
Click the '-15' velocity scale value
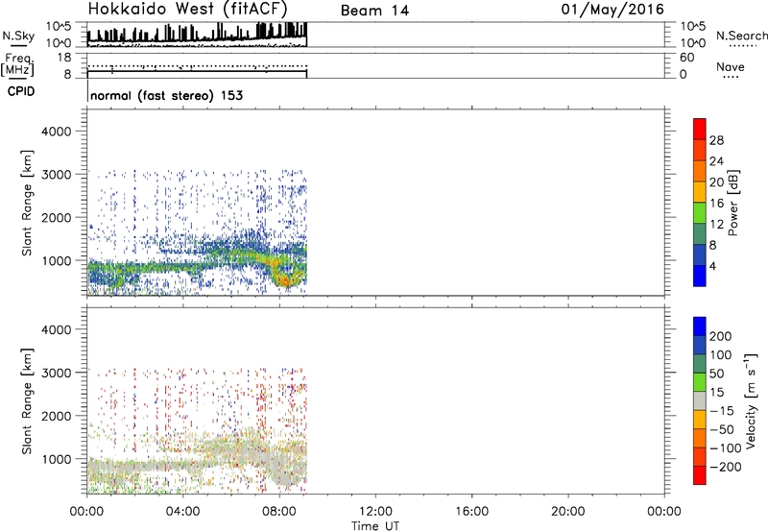tap(722, 411)
